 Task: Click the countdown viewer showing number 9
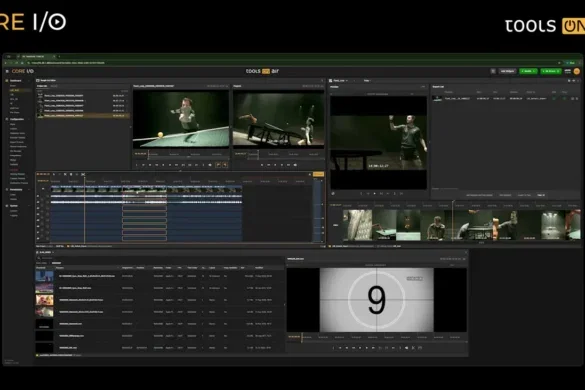[376, 299]
